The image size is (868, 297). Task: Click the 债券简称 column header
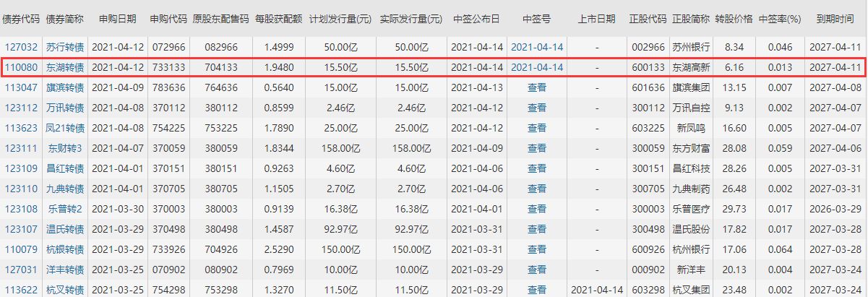(x=65, y=20)
